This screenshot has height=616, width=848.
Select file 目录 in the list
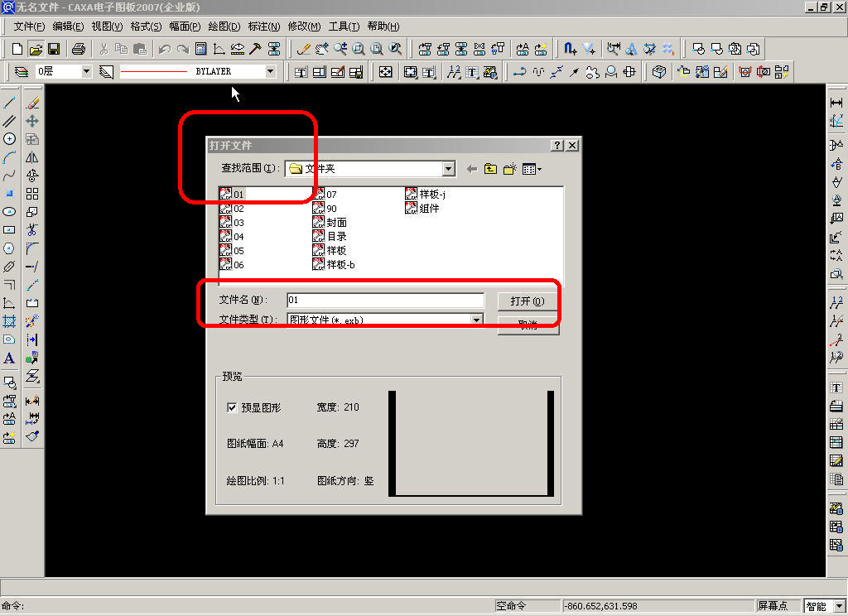tap(330, 236)
